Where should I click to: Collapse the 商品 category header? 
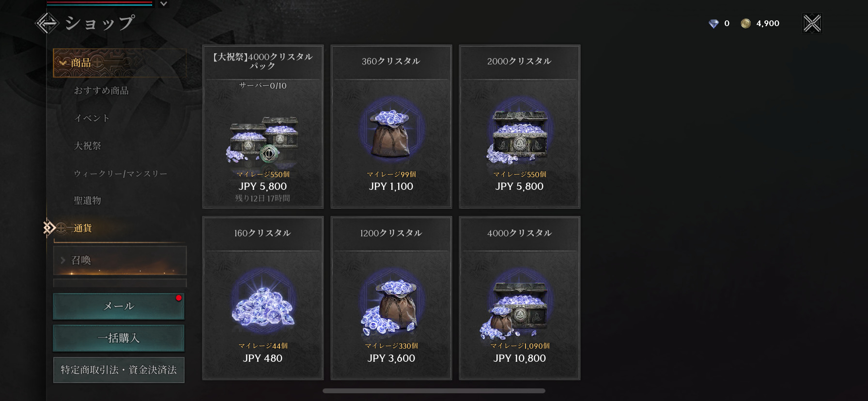pos(120,63)
